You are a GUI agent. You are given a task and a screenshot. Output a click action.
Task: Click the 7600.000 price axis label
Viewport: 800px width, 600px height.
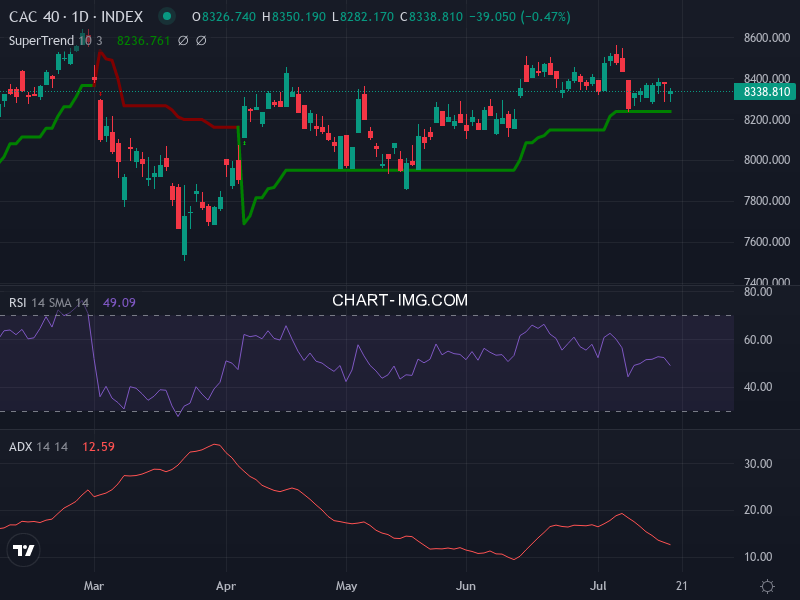point(767,241)
